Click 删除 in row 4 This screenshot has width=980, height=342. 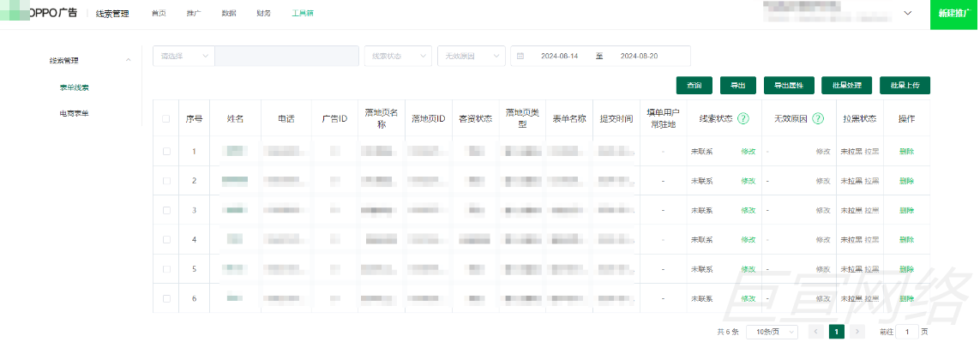click(x=906, y=239)
